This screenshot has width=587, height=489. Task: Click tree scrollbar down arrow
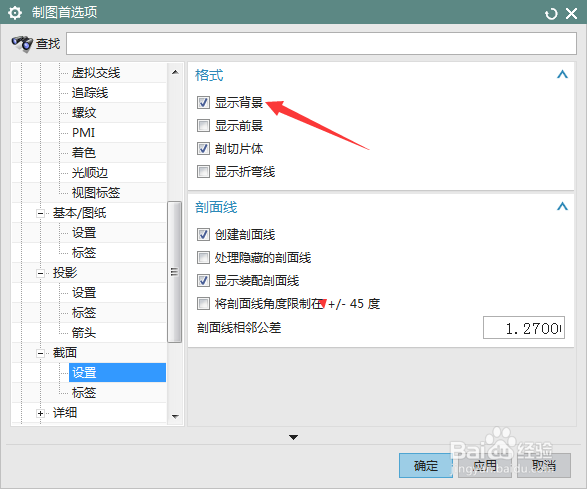point(175,416)
